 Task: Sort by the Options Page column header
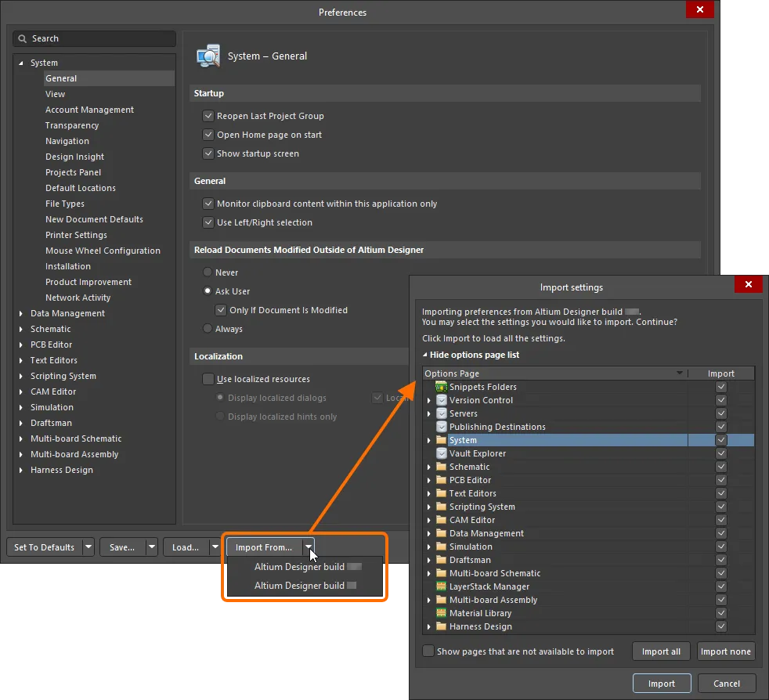click(554, 373)
